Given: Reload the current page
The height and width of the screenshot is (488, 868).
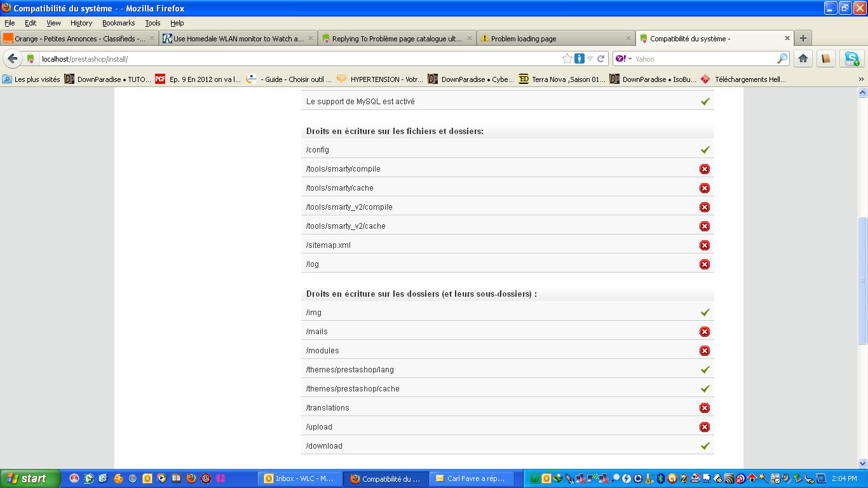Looking at the screenshot, I should 600,58.
